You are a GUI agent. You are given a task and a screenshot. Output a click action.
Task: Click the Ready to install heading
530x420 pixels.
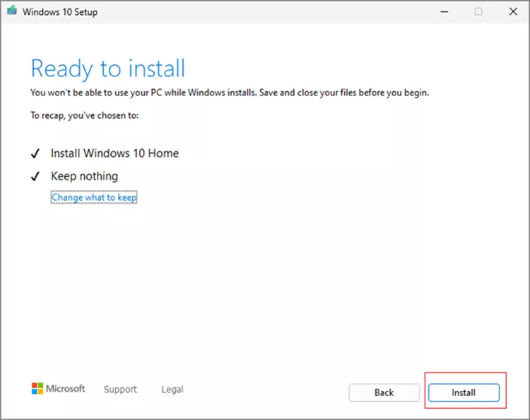tap(108, 69)
